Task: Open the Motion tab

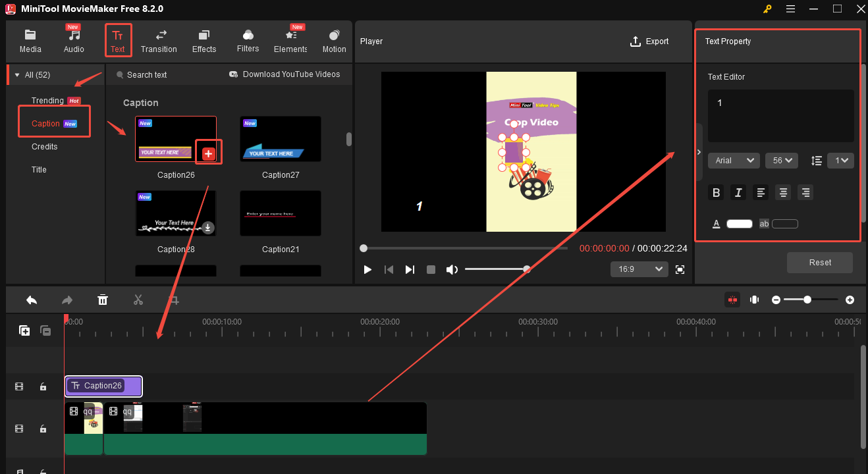Action: 334,41
